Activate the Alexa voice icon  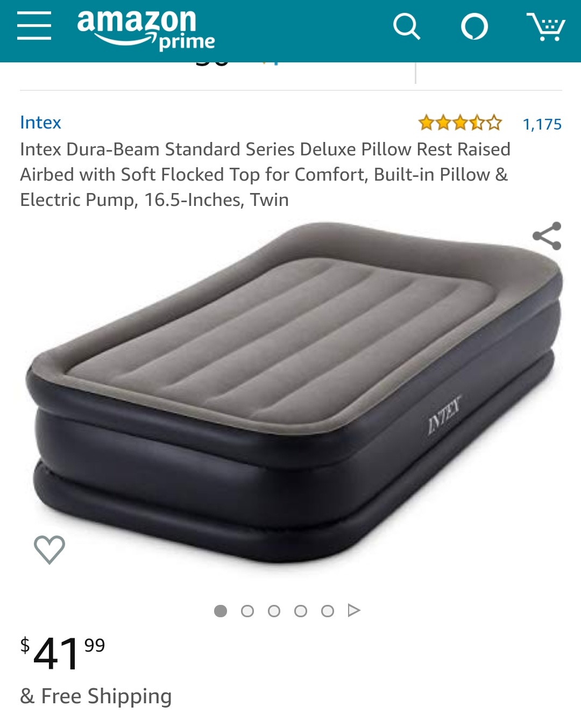click(x=474, y=26)
